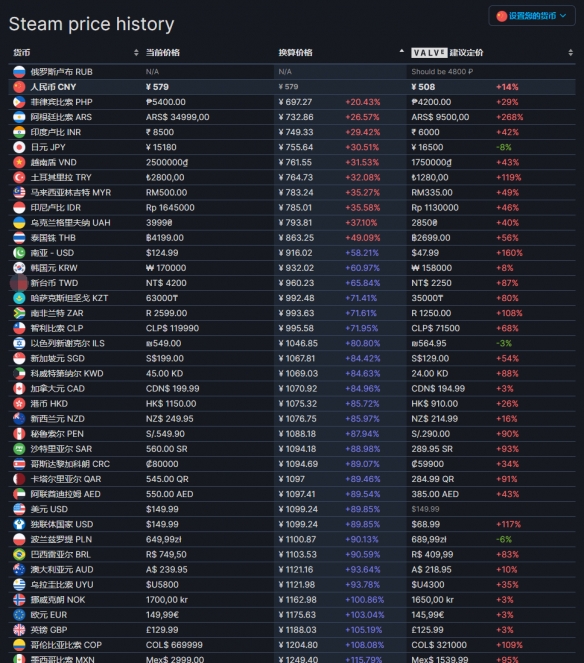Click the South Africa flag icon for ZAR
The image size is (584, 663).
click(19, 313)
